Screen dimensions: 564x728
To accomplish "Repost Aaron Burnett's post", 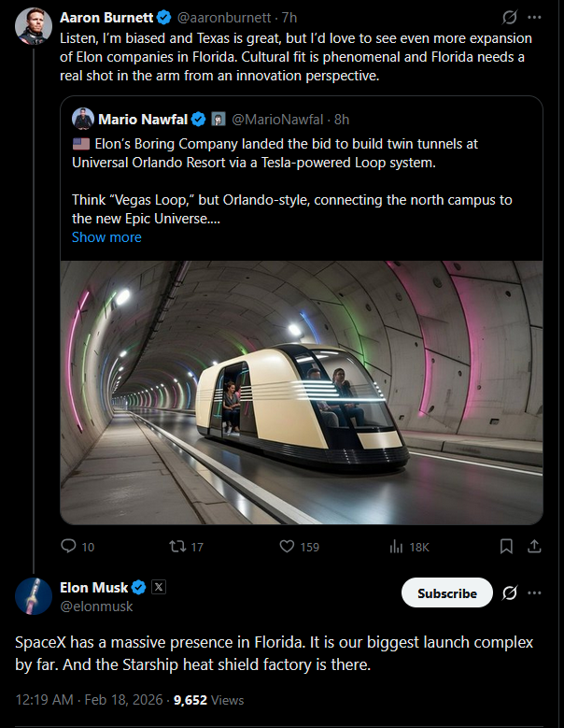I will (176, 547).
